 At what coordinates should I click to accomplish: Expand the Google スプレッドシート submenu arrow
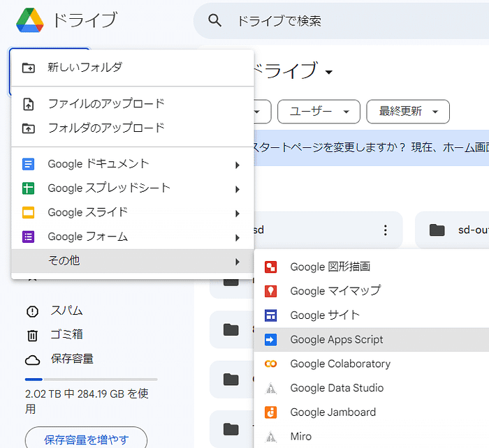coord(238,189)
